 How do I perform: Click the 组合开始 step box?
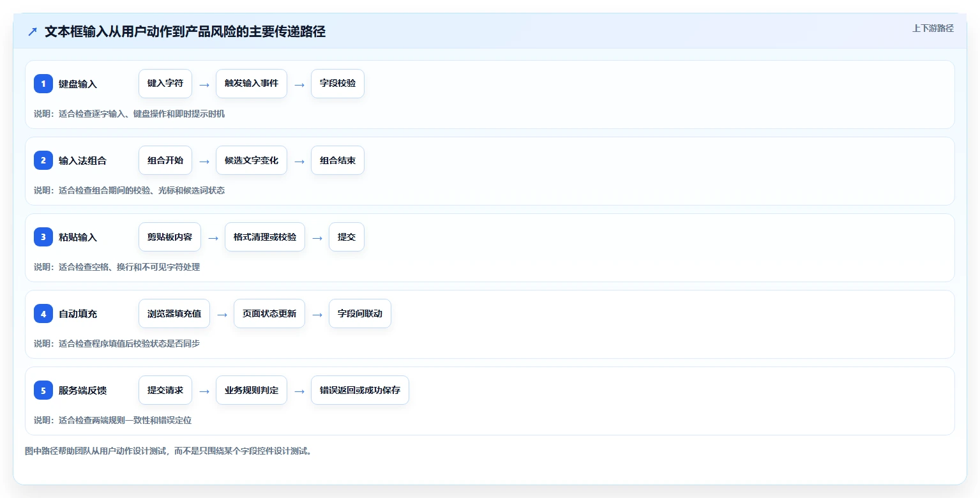click(165, 160)
